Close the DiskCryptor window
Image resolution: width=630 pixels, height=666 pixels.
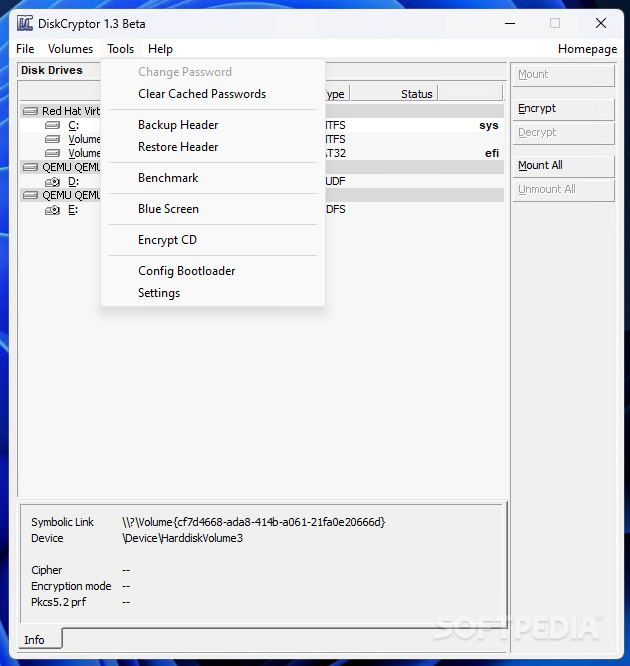click(601, 23)
